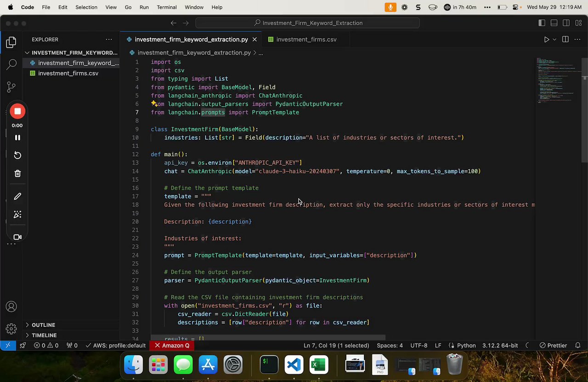Split the editor to the right
The height and width of the screenshot is (382, 588).
pyautogui.click(x=565, y=40)
